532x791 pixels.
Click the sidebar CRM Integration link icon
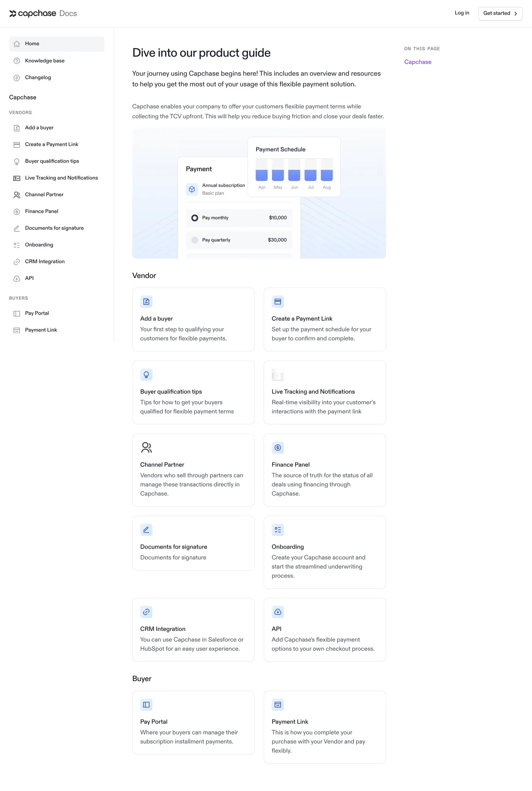(x=17, y=262)
